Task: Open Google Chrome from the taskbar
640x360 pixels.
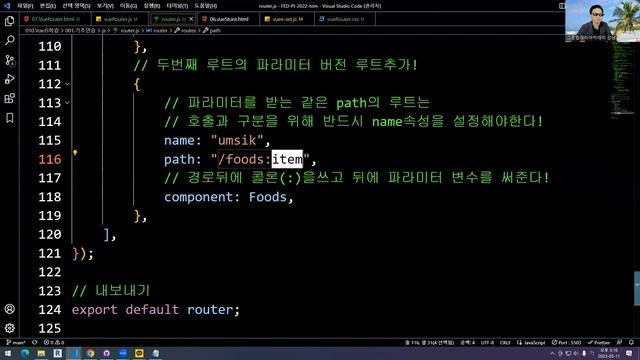Action: click(x=90, y=353)
